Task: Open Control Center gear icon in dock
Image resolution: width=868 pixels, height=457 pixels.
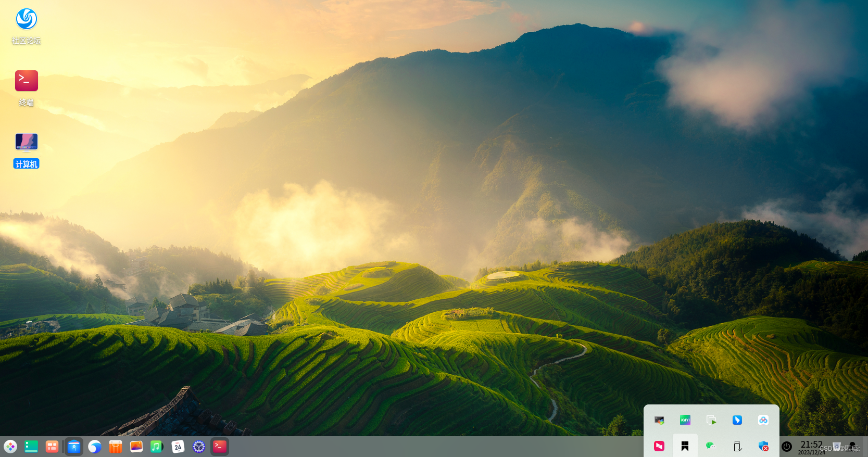Action: point(199,447)
